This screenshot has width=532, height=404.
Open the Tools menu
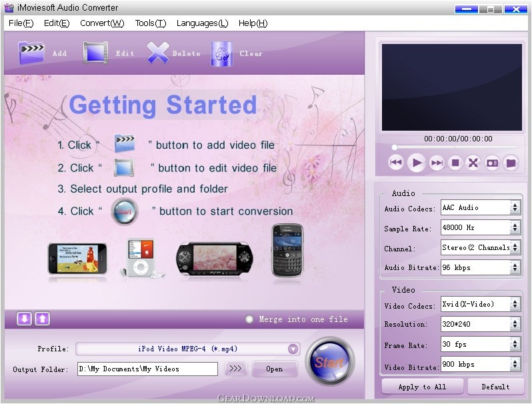(x=151, y=23)
